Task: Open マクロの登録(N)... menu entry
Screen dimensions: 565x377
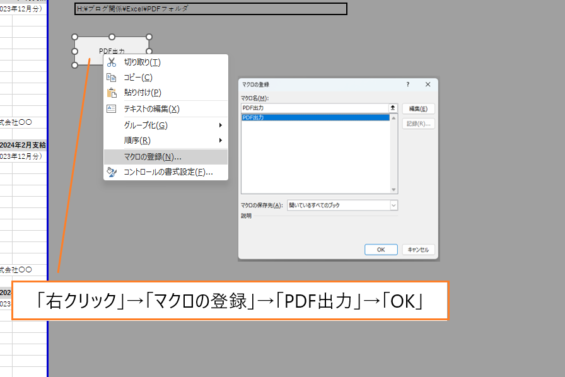Action: (x=166, y=157)
